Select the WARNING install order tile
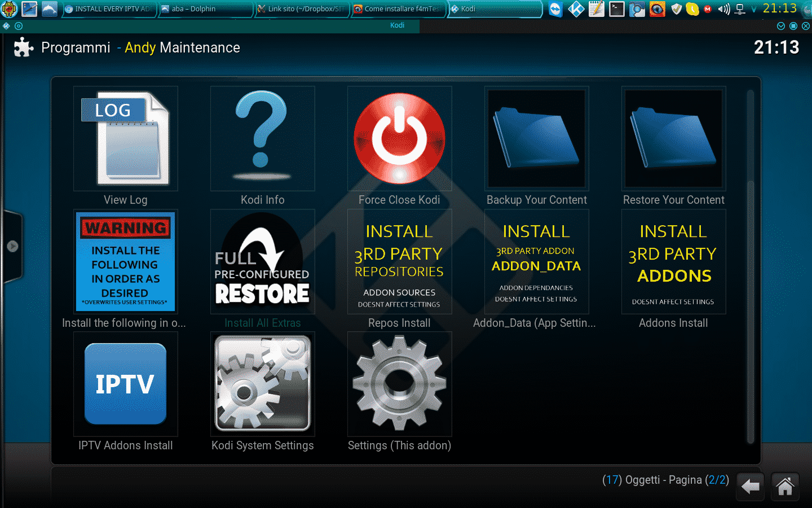 click(x=126, y=262)
